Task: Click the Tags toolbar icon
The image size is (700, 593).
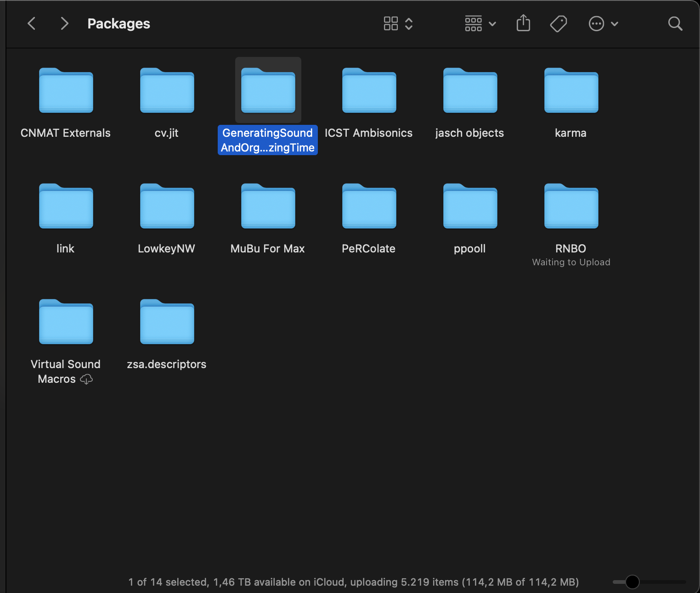Action: click(559, 23)
